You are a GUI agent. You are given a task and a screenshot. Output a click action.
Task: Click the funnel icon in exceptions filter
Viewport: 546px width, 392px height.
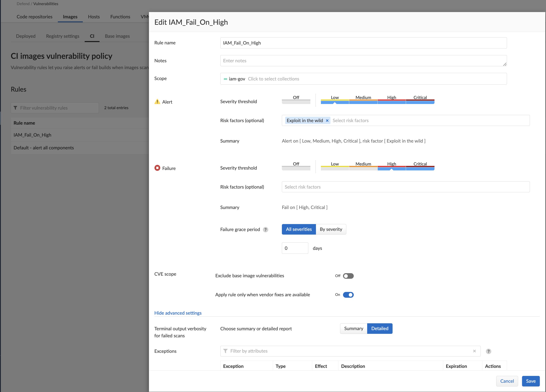[225, 351]
